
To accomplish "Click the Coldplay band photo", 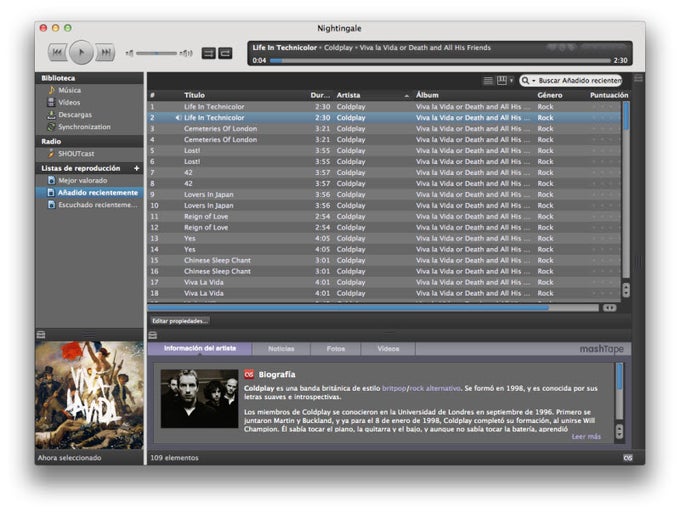I will (x=199, y=399).
